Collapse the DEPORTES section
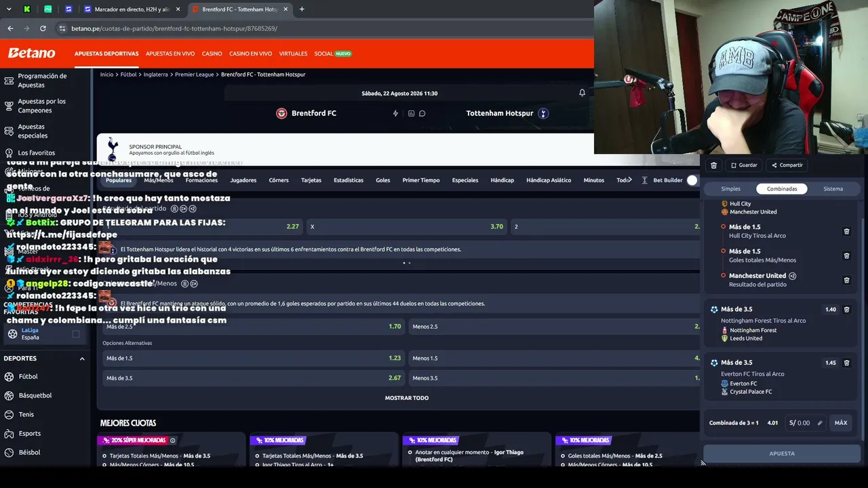The image size is (868, 488). tap(82, 359)
